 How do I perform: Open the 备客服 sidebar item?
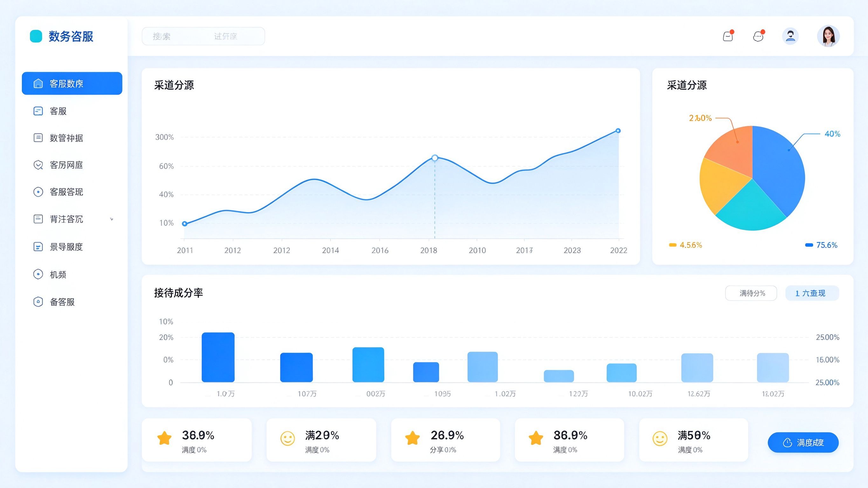pyautogui.click(x=72, y=302)
